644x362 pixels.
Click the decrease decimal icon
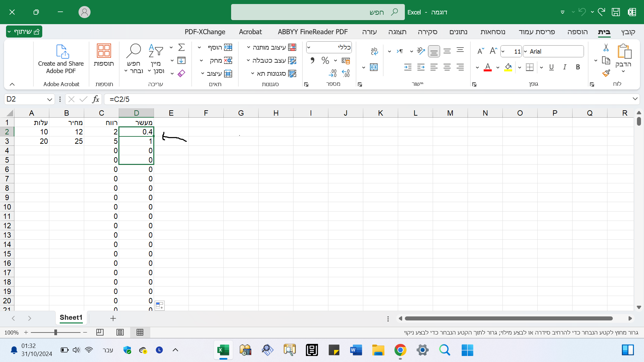332,73
